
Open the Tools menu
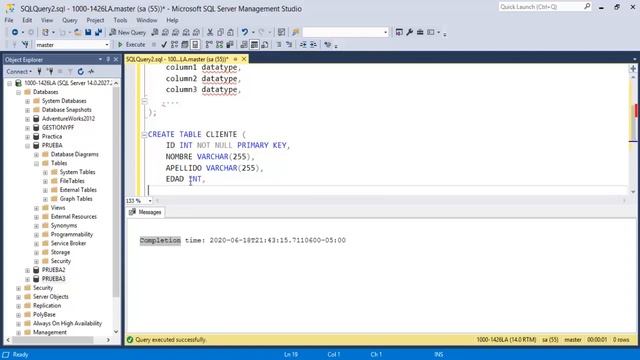pyautogui.click(x=120, y=20)
